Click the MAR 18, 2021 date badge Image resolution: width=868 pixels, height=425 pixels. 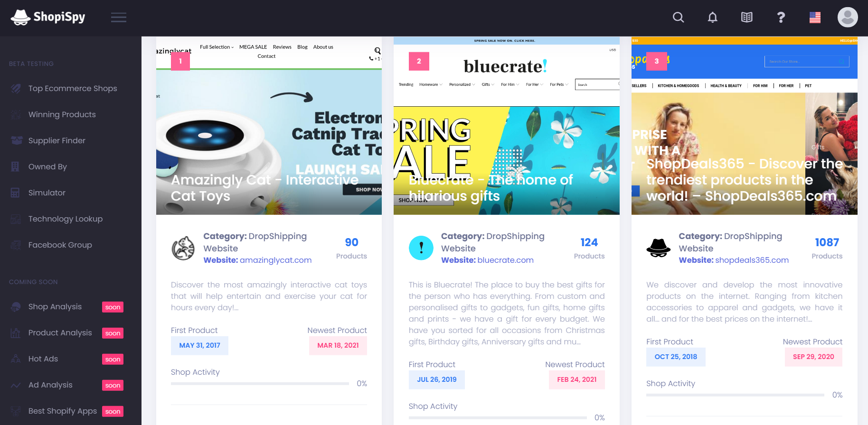click(x=338, y=346)
